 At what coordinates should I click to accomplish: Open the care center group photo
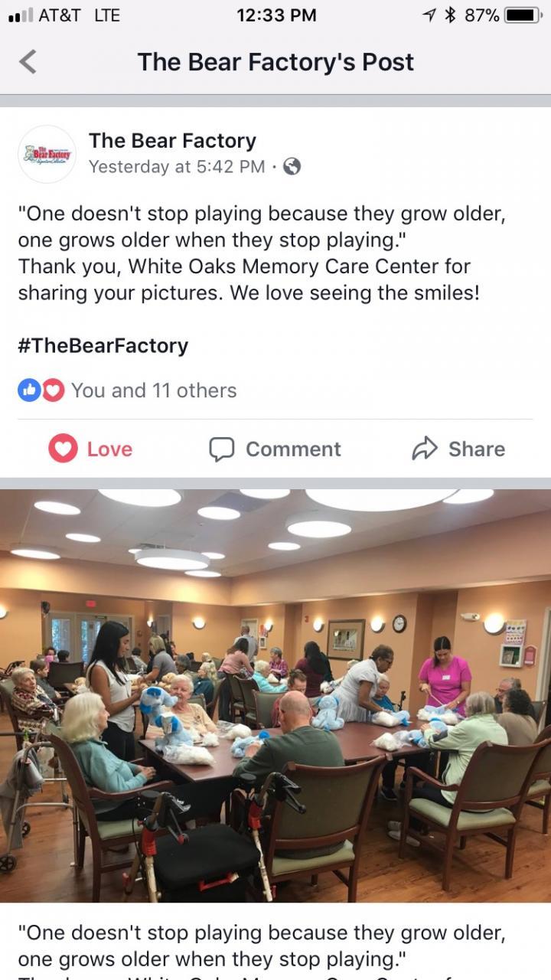[x=275, y=695]
